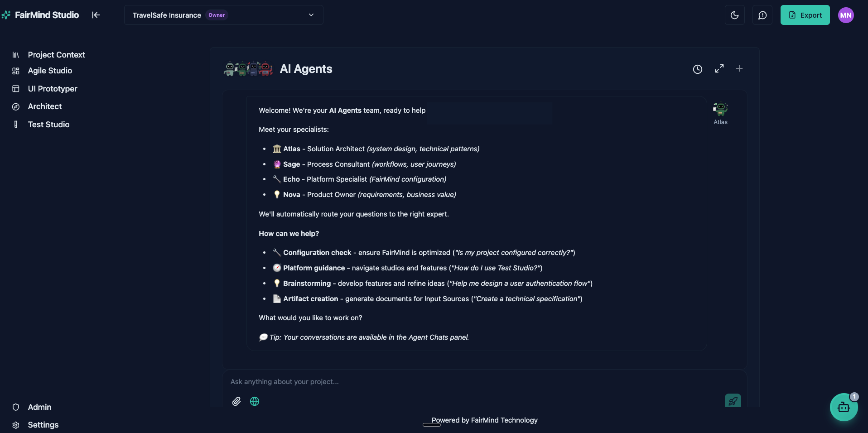Collapse the sidebar with the left arrow
868x433 pixels.
[x=96, y=15]
